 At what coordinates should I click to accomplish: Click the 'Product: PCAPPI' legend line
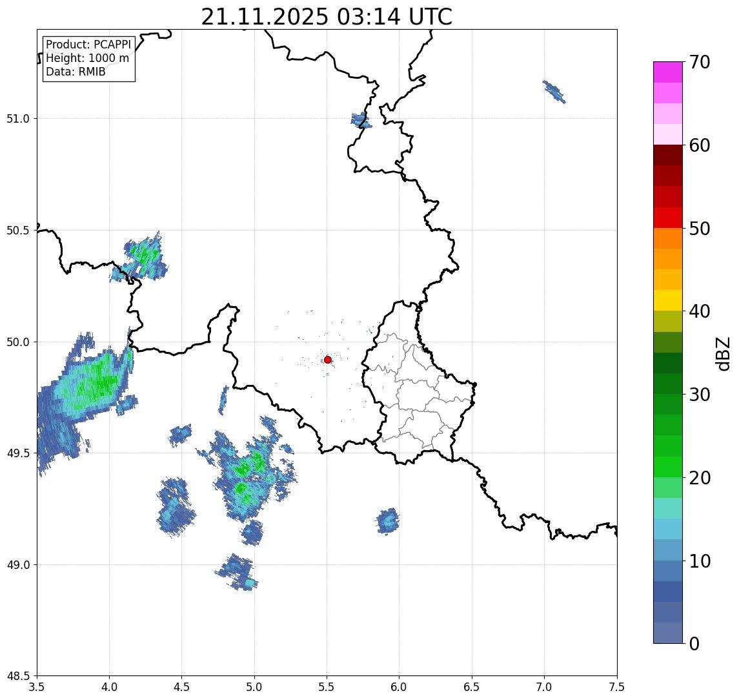coord(88,45)
